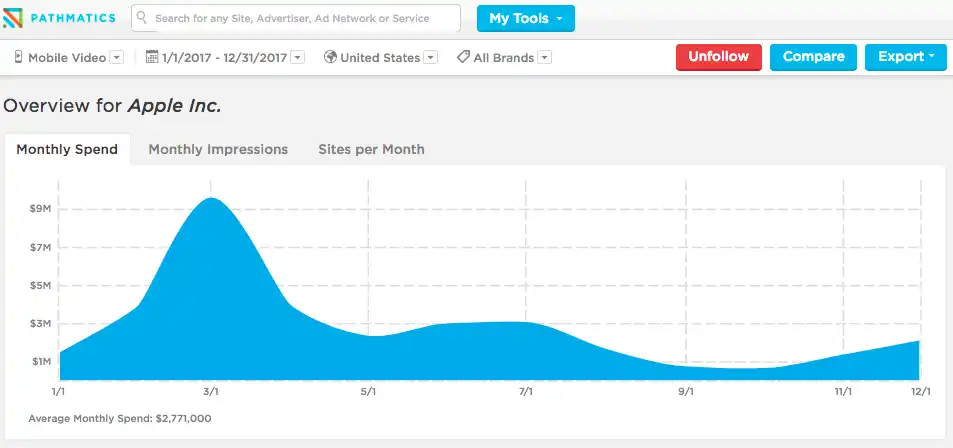Click the $5M axis label
Viewport: 953px width, 448px height.
point(40,285)
